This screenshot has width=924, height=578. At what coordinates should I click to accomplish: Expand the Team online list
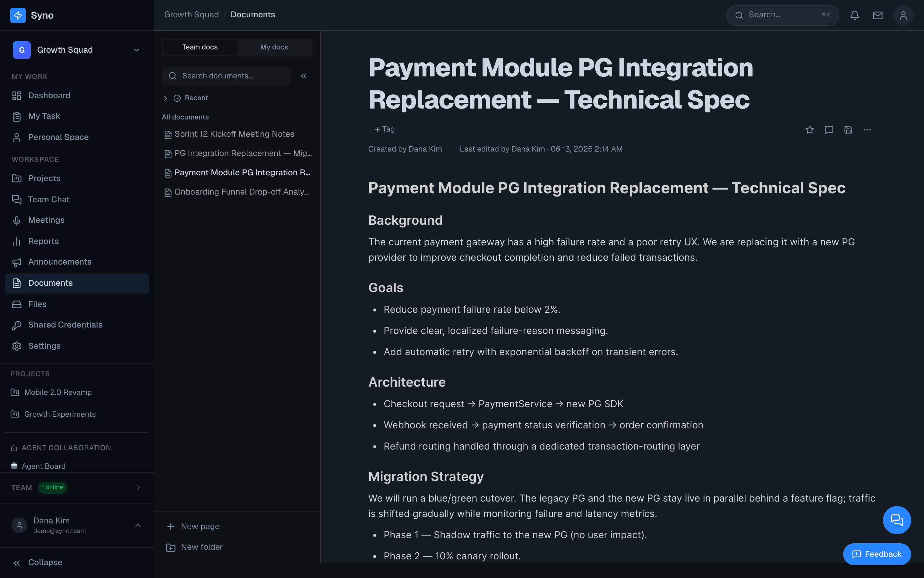click(77, 487)
